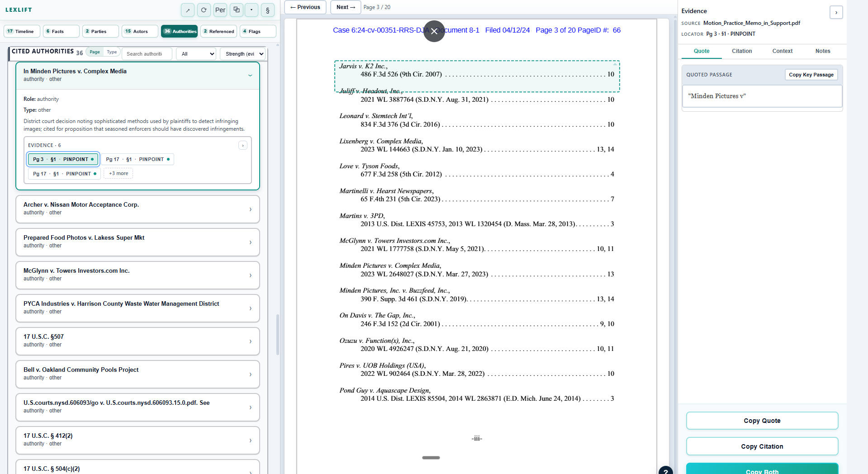The width and height of the screenshot is (868, 474).
Task: Toggle grouping to Type
Action: (112, 52)
